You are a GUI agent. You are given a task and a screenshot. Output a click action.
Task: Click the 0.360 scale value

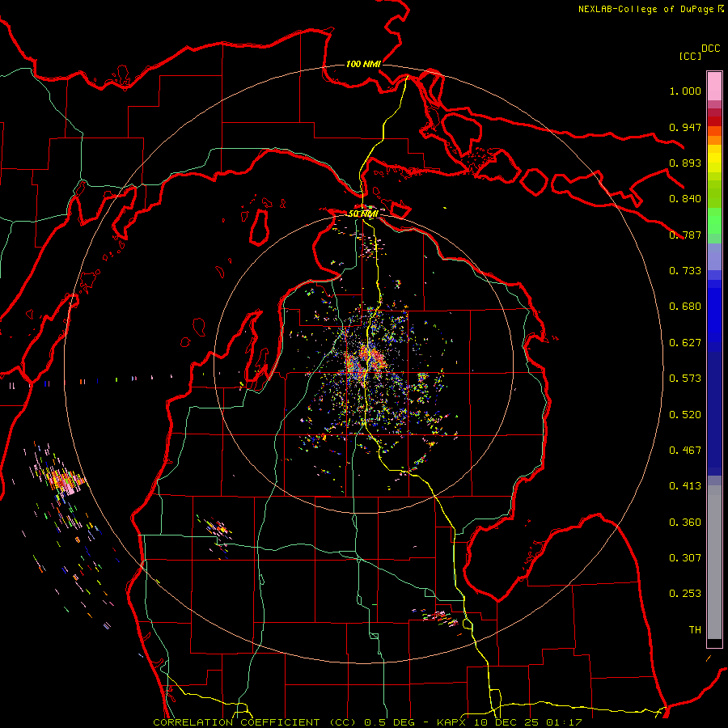pyautogui.click(x=685, y=523)
